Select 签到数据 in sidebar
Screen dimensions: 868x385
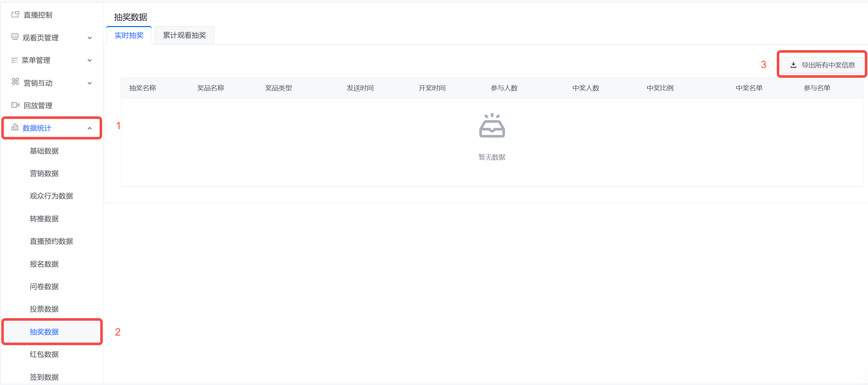click(x=44, y=377)
